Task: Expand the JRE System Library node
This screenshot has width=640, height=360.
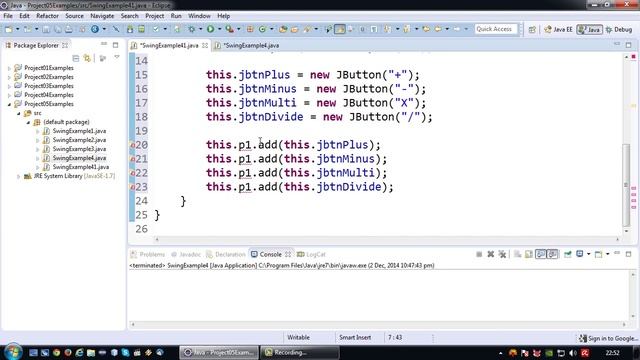Action: (18, 176)
